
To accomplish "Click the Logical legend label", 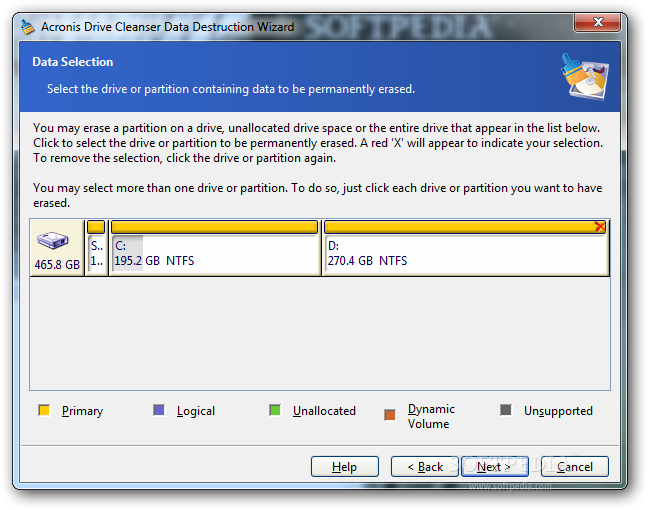I will (x=196, y=411).
